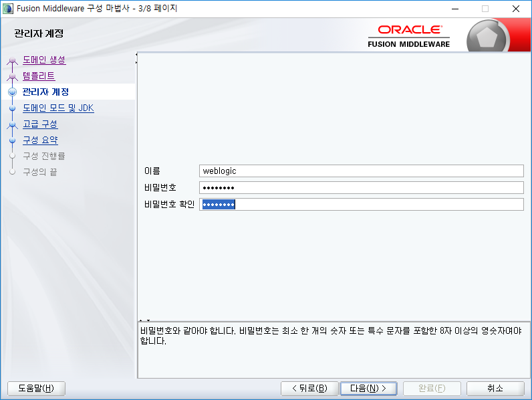The image size is (532, 400).
Task: Click the 도메인 생성 step node icon
Action: (13, 61)
